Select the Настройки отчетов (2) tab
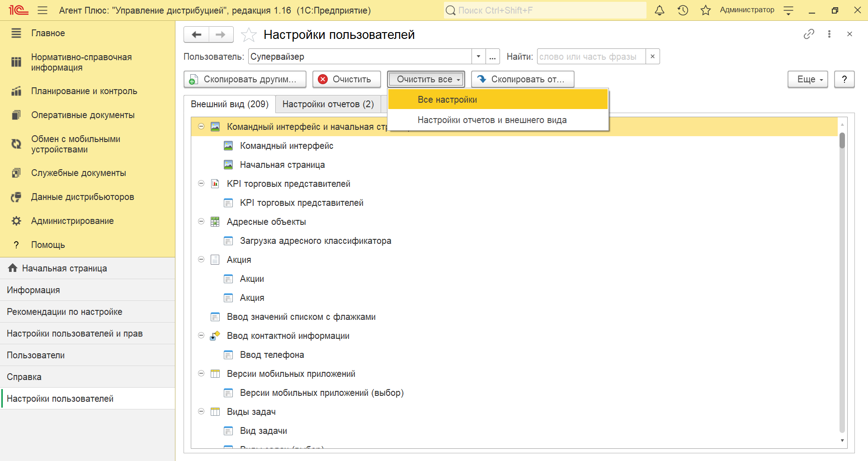This screenshot has width=868, height=461. (x=328, y=104)
